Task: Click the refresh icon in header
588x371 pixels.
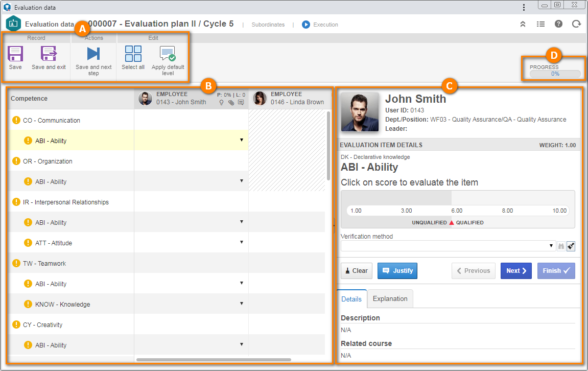Action: point(576,24)
